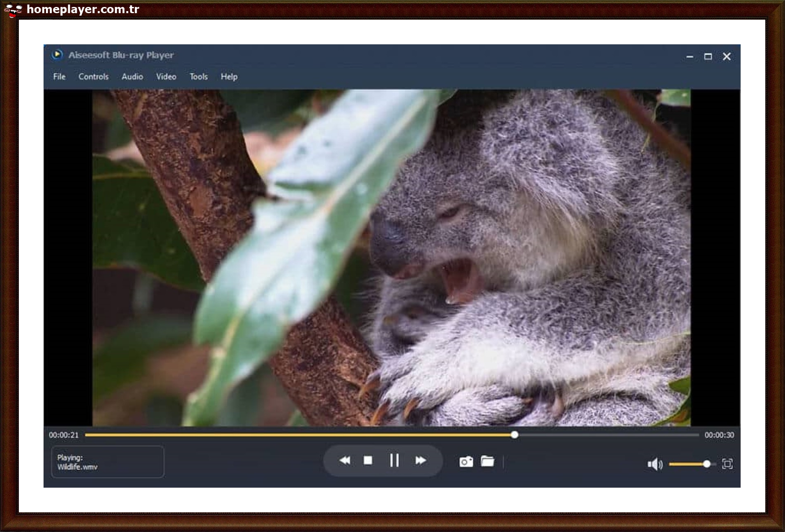Image resolution: width=785 pixels, height=532 pixels.
Task: Open the File menu
Action: pyautogui.click(x=59, y=77)
